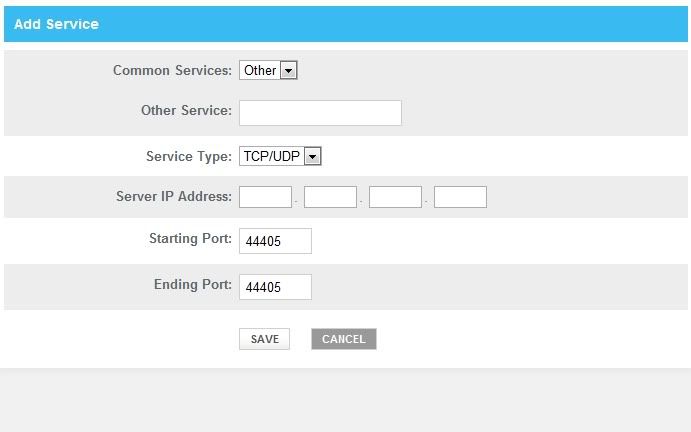
Task: Click the 'Service Type:' label
Action: (x=189, y=156)
